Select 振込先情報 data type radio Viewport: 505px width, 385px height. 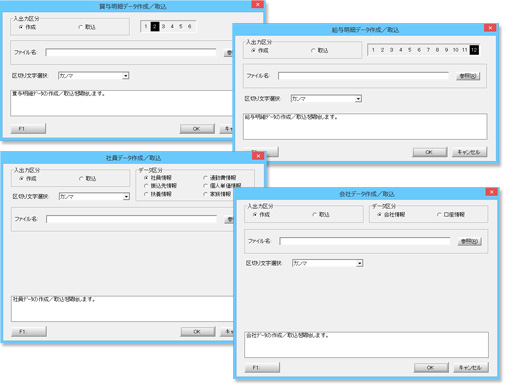[x=160, y=186]
